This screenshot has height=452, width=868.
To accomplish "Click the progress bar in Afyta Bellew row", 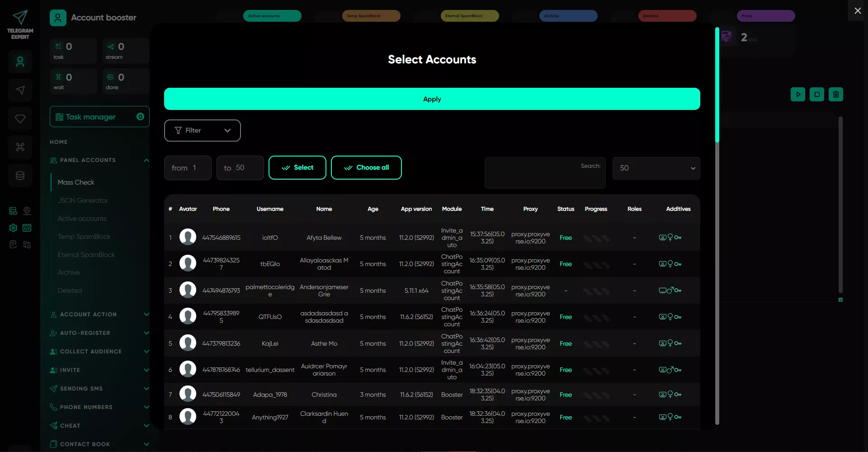I will coord(596,238).
